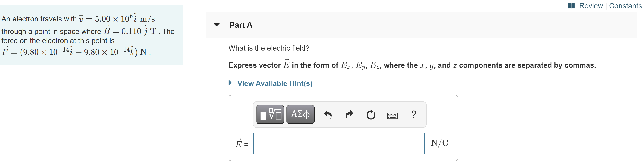Open the Review link
Viewport: 644px width, 166px height.
(x=591, y=5)
